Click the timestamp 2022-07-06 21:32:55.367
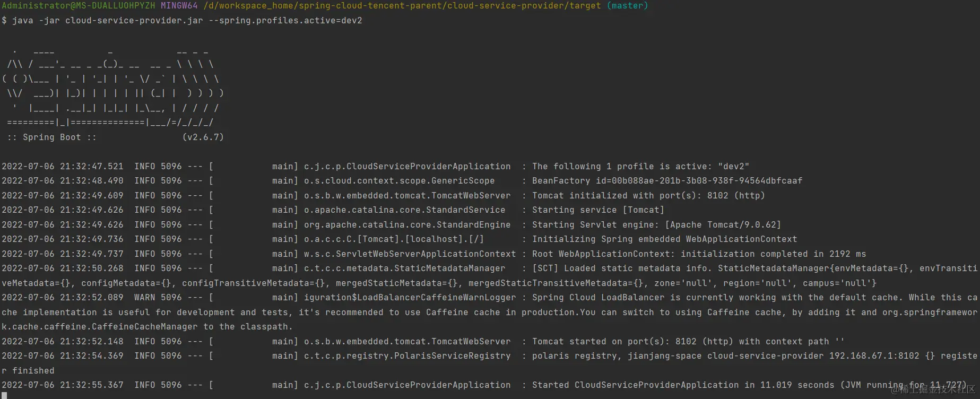The image size is (980, 399). [63, 385]
